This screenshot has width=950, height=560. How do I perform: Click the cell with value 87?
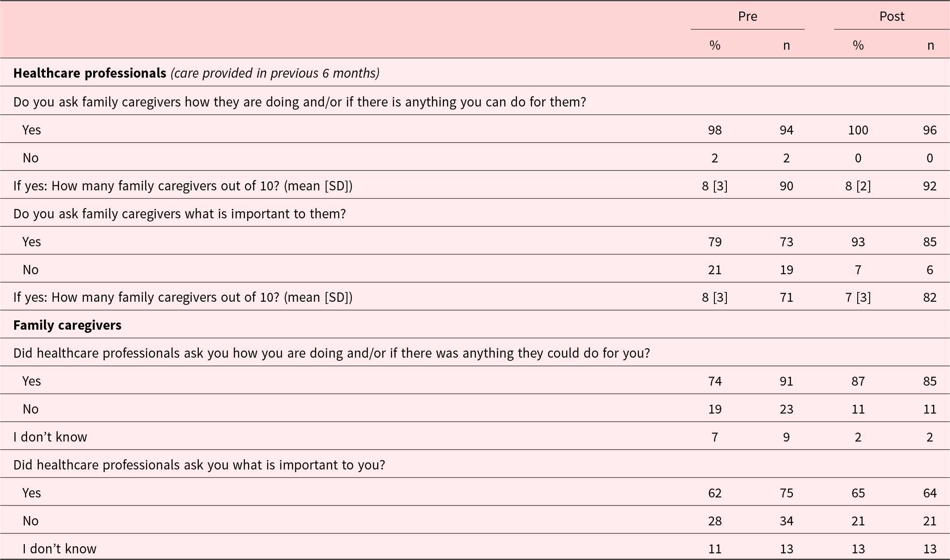point(858,381)
